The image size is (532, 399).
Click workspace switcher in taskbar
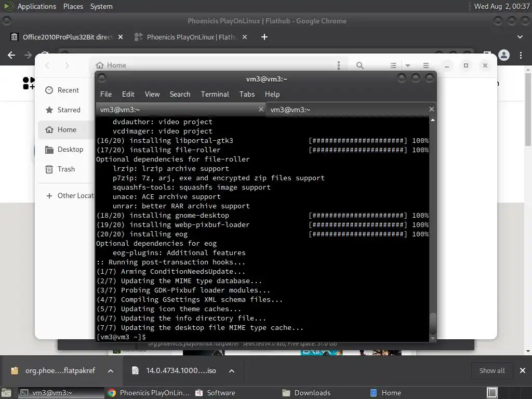tap(492, 393)
